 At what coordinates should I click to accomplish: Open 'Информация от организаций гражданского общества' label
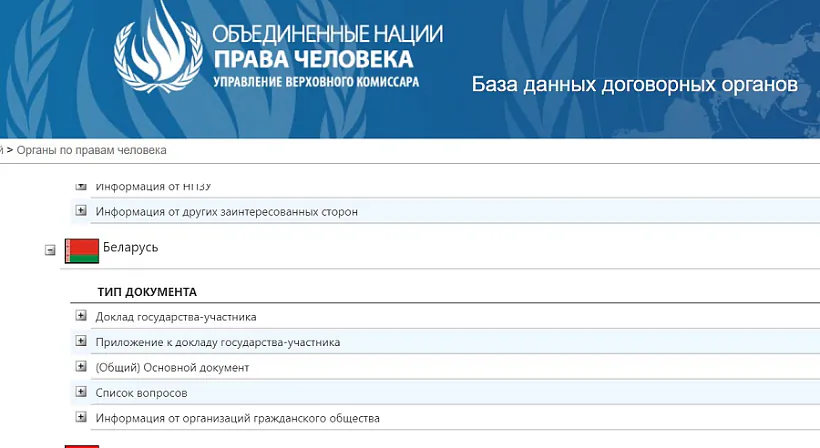point(238,418)
